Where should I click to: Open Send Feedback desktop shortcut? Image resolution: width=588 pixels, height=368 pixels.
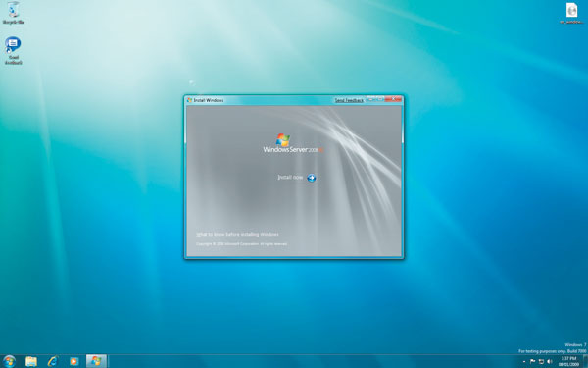(13, 51)
